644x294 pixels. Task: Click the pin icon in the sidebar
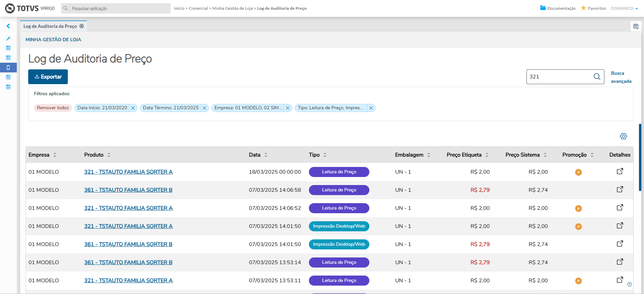point(8,39)
